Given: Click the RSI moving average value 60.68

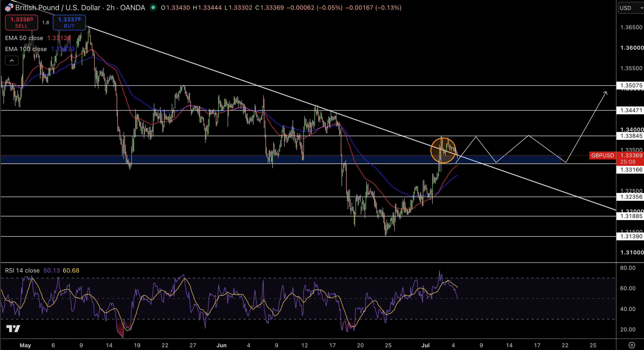Looking at the screenshot, I should click(71, 270).
